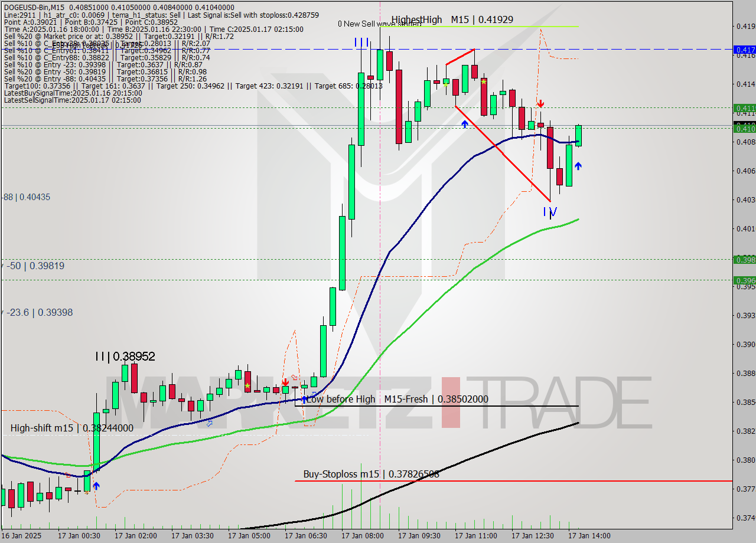Click the 'Sell %10 @ Entry -23: 0.39398' line
This screenshot has height=543, width=756.
[x=103, y=64]
